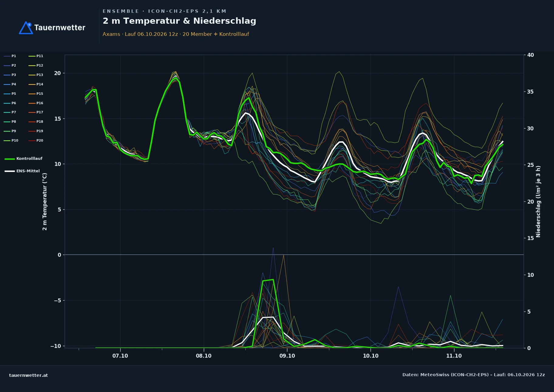Click the 07.10 date axis label
The height and width of the screenshot is (392, 554).
(x=120, y=356)
